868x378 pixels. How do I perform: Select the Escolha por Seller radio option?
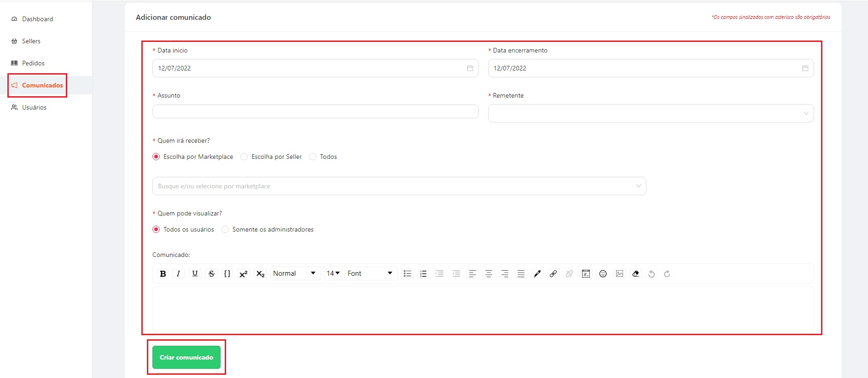[245, 157]
